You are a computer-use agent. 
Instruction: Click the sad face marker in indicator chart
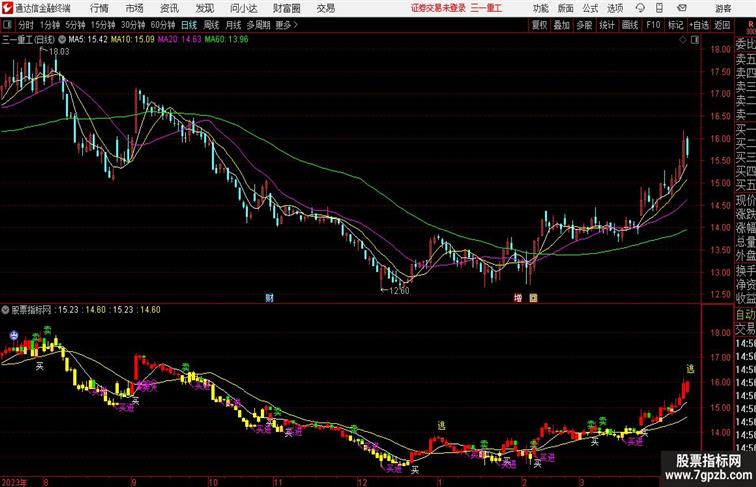(14, 335)
